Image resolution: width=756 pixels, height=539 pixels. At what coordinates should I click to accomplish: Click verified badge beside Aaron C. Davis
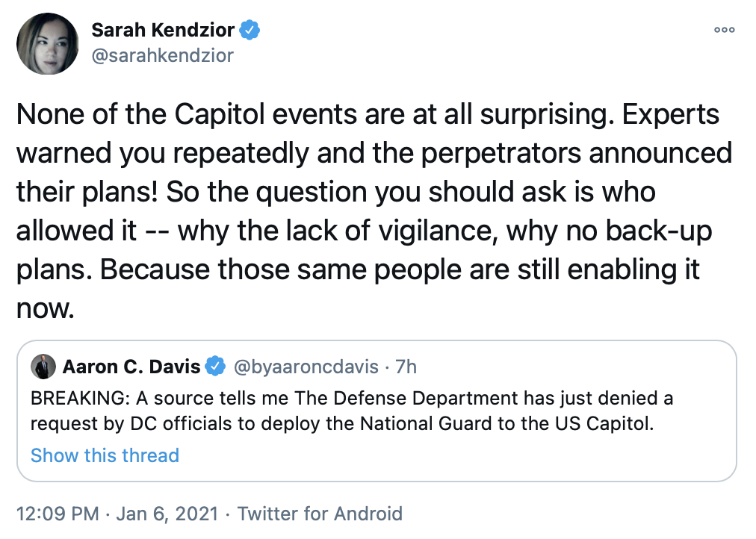tap(217, 367)
